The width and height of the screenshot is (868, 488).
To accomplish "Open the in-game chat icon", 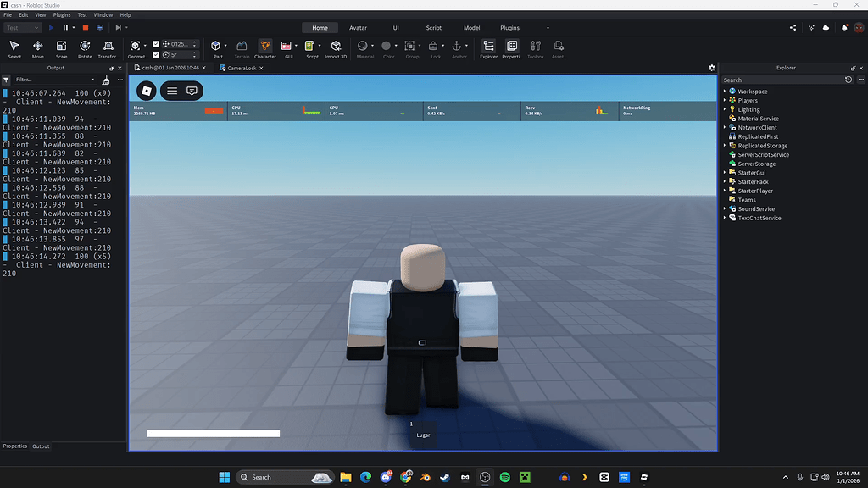I will (x=192, y=91).
